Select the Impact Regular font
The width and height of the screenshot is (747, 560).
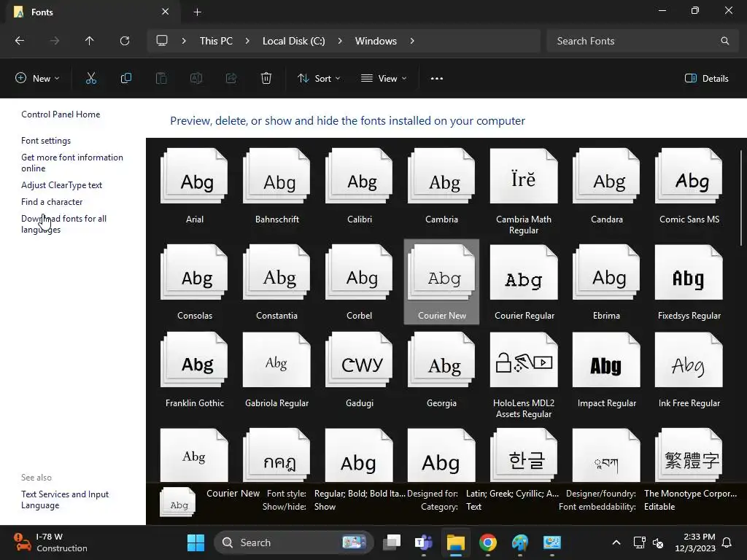coord(606,370)
